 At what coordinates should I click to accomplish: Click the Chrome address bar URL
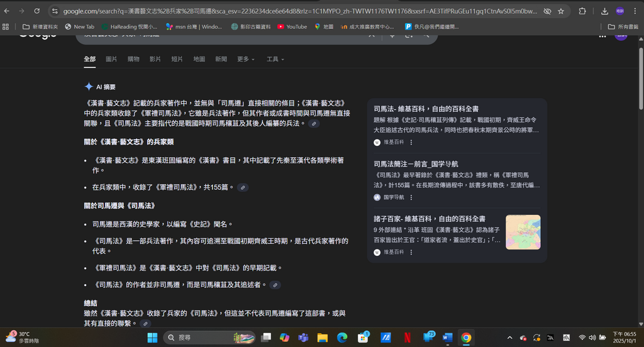pyautogui.click(x=296, y=11)
